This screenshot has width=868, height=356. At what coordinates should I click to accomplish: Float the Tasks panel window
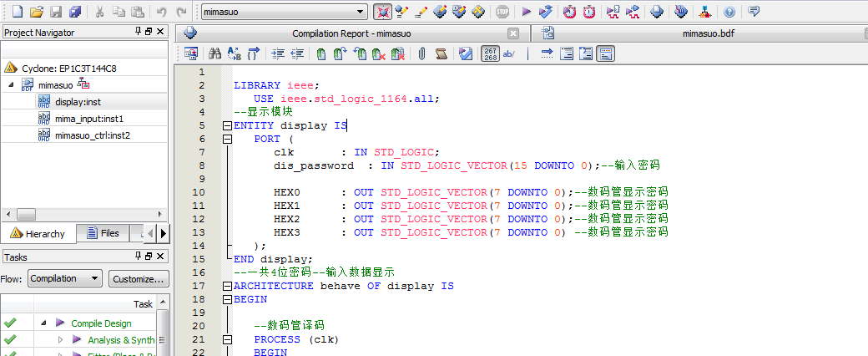(149, 257)
